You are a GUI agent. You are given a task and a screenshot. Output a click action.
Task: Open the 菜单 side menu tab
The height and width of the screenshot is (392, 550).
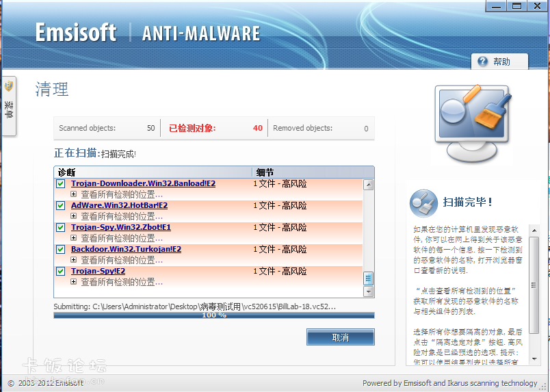coord(9,106)
